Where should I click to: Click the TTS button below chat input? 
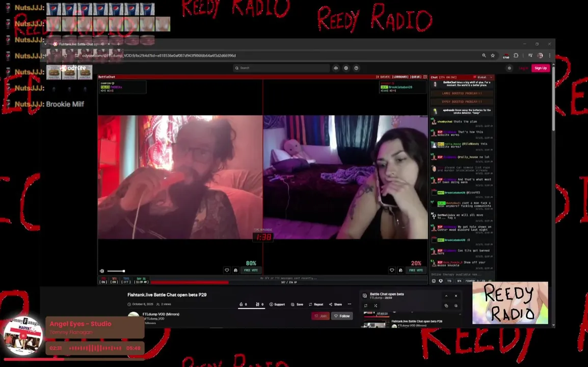click(449, 281)
